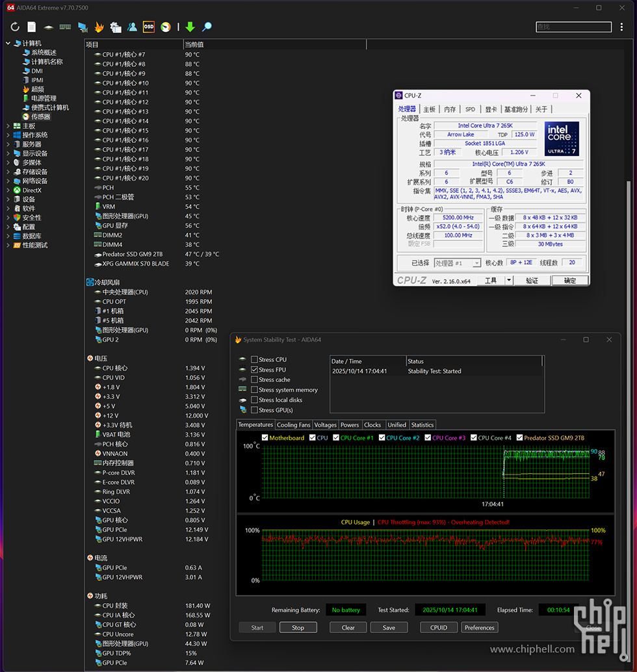
Task: Toggle the CPU Core #3 graph checkbox
Action: (428, 438)
